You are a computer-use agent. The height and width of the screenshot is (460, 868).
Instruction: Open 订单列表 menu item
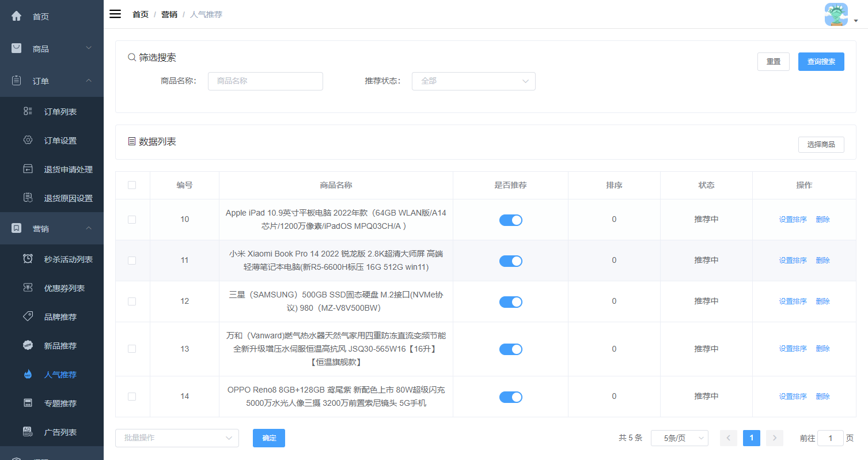coord(52,111)
